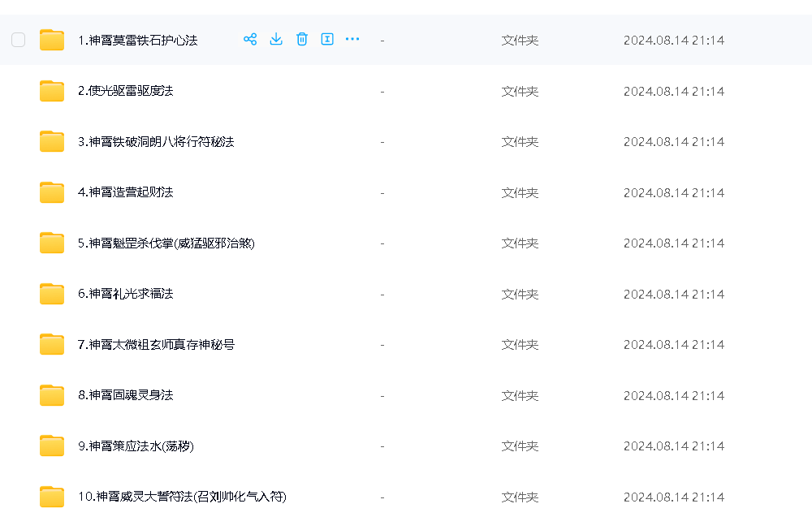Click the folder icon of 10.神霄威灵大誓符法
The width and height of the screenshot is (812, 521).
click(52, 497)
